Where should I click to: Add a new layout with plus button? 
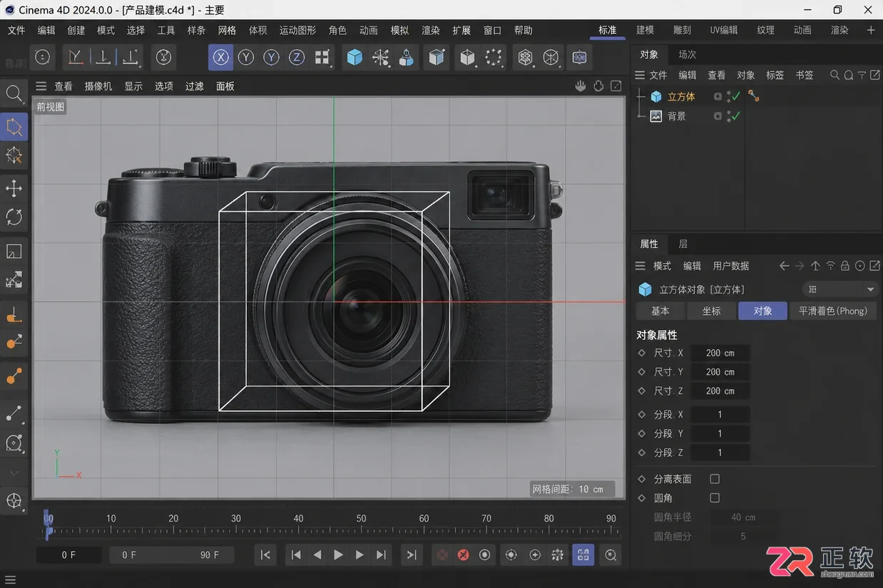pos(871,30)
